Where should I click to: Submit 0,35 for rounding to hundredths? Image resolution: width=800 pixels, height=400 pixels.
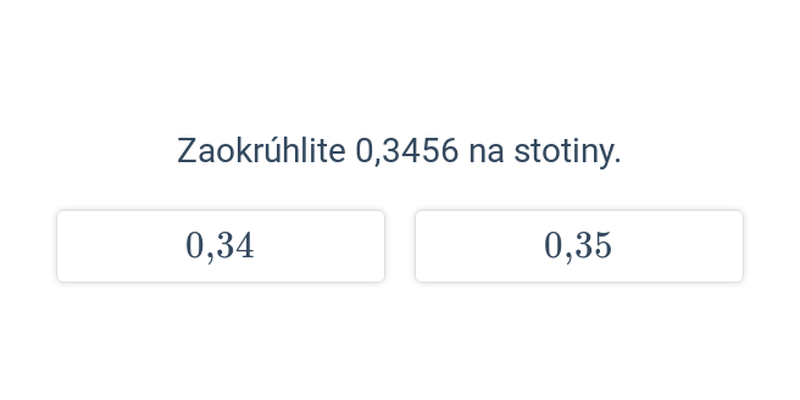(x=579, y=246)
